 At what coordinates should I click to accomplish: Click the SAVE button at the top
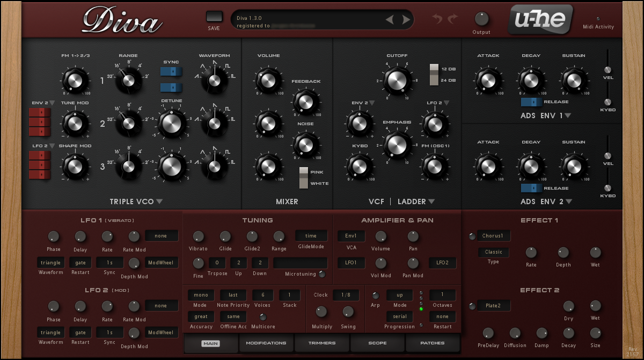click(214, 17)
